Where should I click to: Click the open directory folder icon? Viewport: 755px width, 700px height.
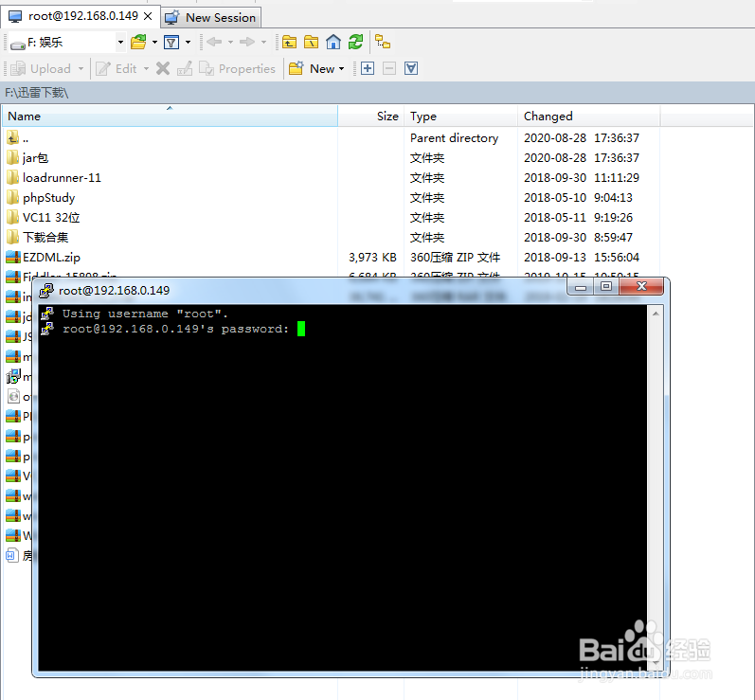(x=138, y=43)
